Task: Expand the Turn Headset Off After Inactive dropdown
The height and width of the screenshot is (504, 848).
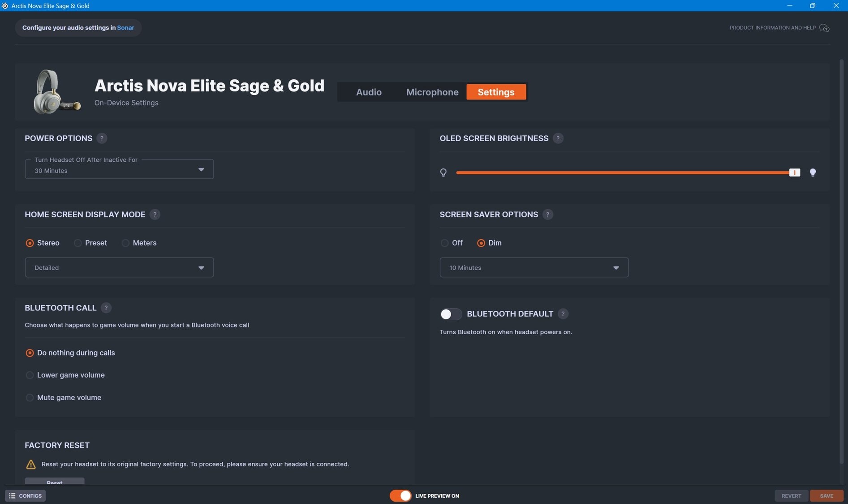Action: [119, 169]
